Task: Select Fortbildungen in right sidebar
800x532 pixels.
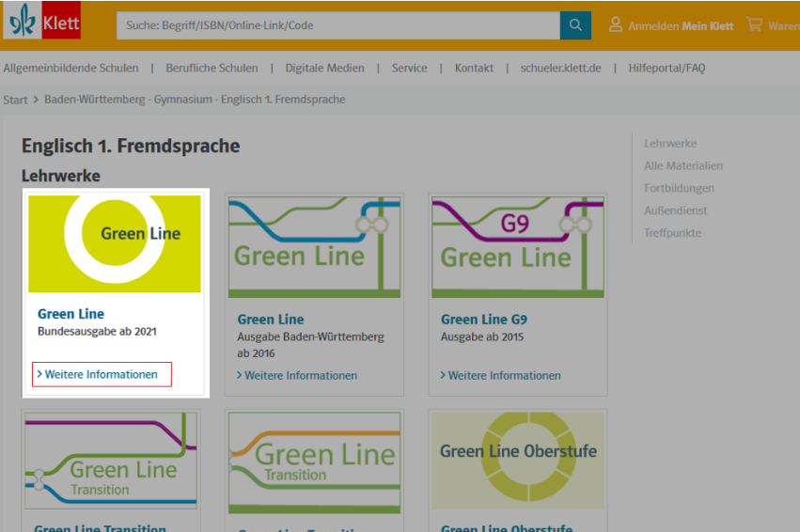Action: [x=679, y=188]
